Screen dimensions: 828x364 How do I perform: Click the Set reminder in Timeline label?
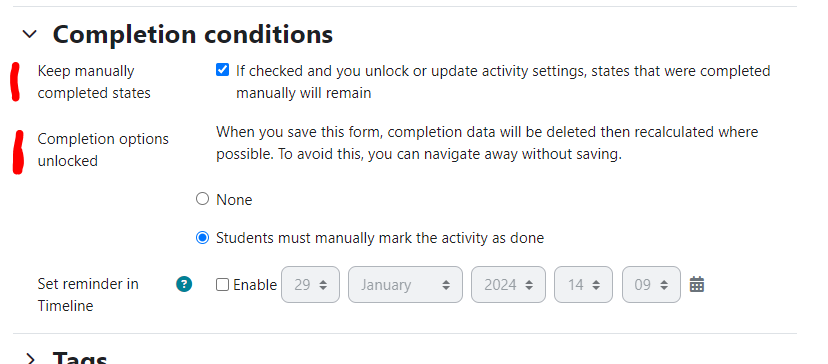click(x=88, y=295)
